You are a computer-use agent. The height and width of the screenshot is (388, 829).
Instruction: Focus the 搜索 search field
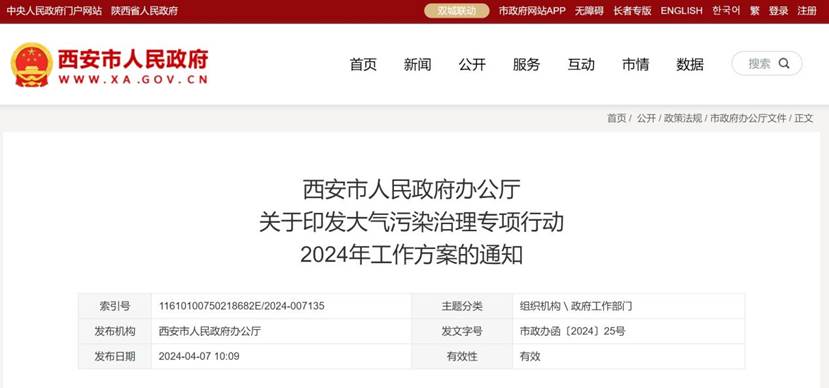767,63
